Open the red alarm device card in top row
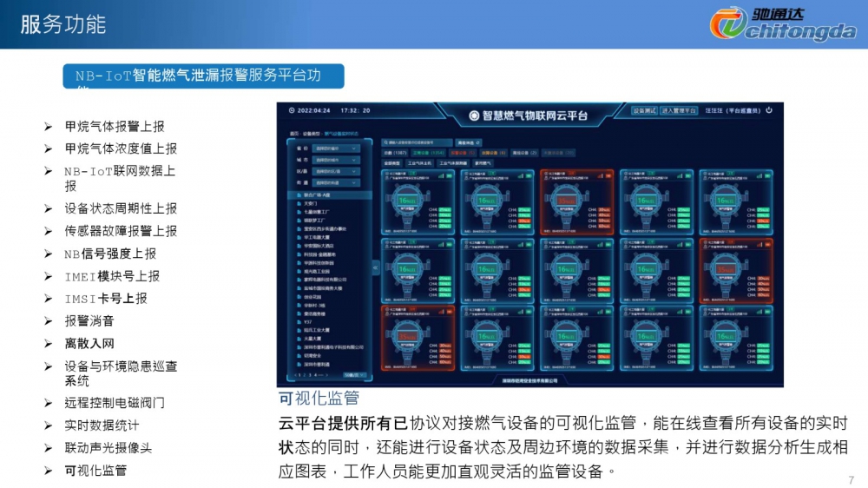Image resolution: width=868 pixels, height=488 pixels. [576, 201]
